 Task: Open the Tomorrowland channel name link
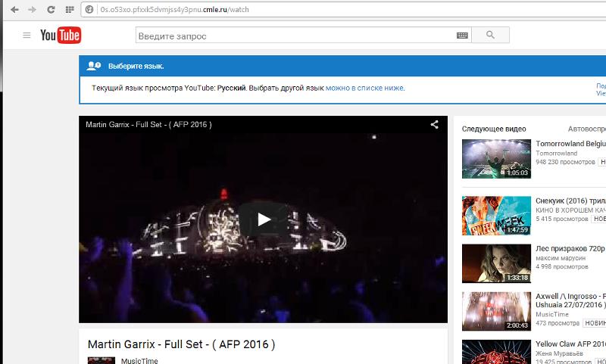tap(556, 153)
